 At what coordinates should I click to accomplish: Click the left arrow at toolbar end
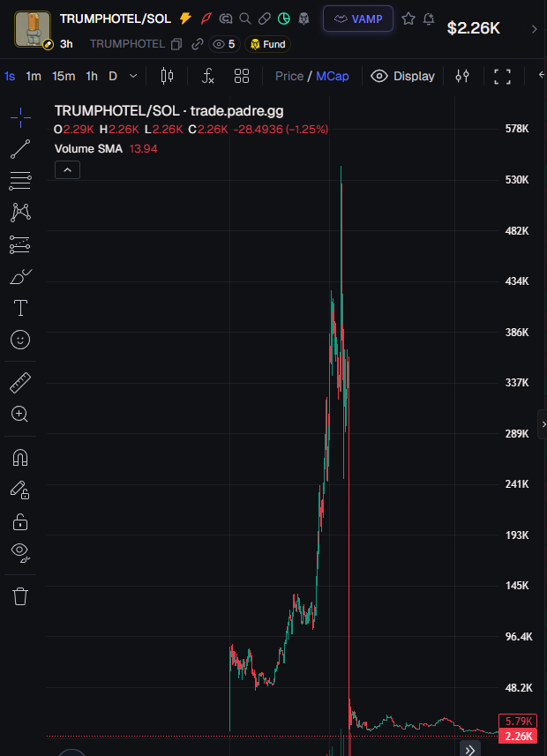[542, 75]
